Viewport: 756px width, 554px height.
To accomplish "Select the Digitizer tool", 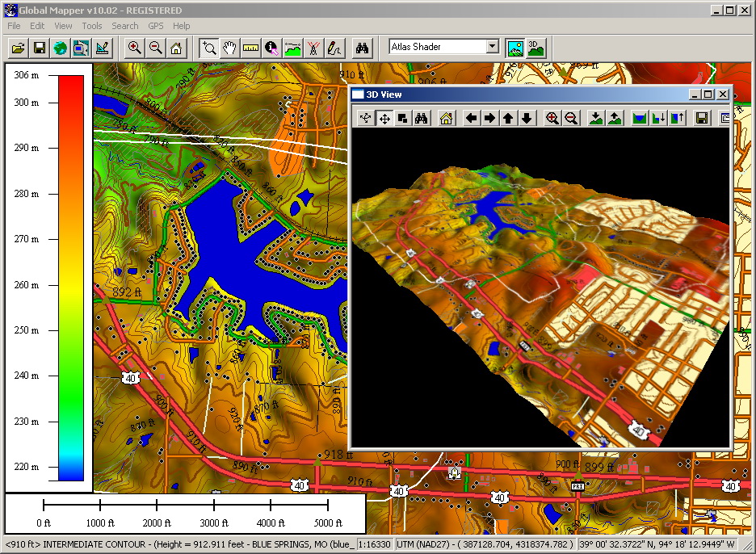I will coord(334,48).
